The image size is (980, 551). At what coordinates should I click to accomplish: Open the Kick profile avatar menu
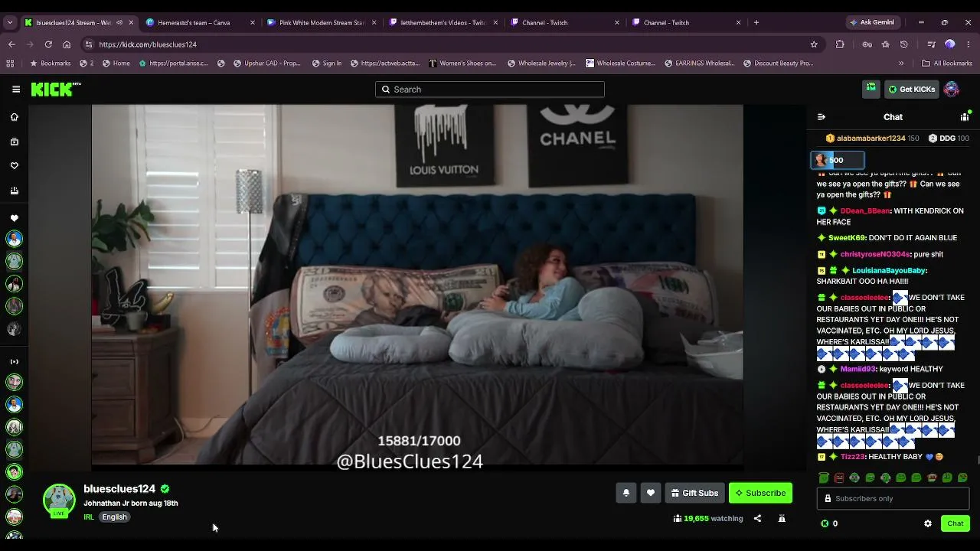coord(952,90)
